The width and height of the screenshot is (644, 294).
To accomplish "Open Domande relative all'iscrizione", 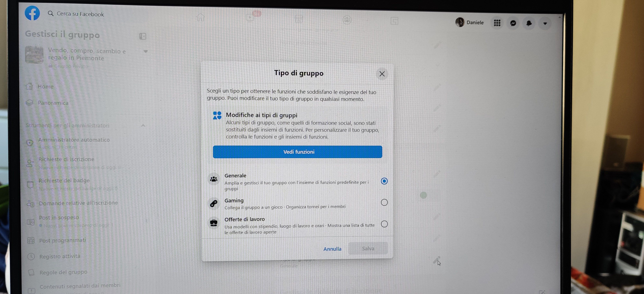I will pos(78,203).
